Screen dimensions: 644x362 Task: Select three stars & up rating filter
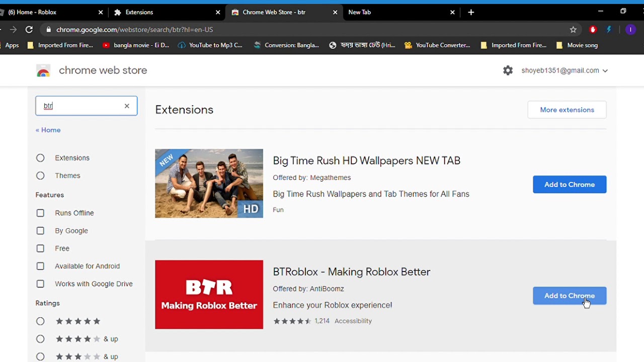point(40,356)
